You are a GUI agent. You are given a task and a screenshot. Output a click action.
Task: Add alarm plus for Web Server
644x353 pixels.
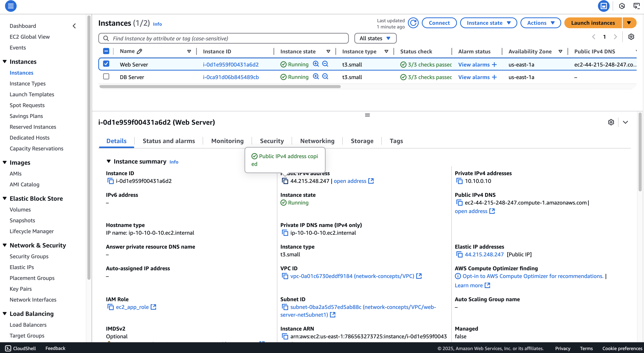click(494, 64)
